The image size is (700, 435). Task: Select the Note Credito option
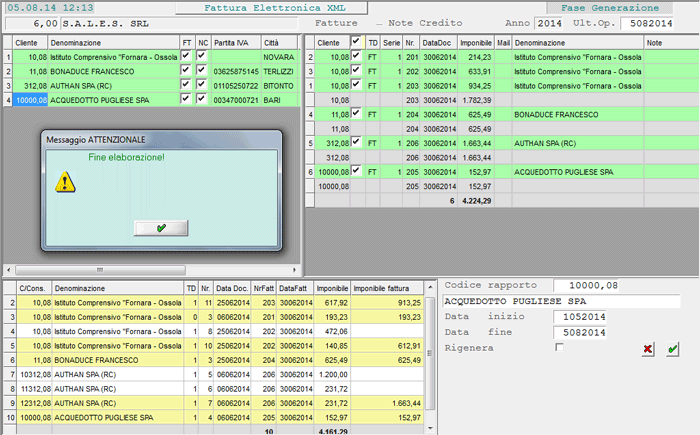(x=420, y=22)
